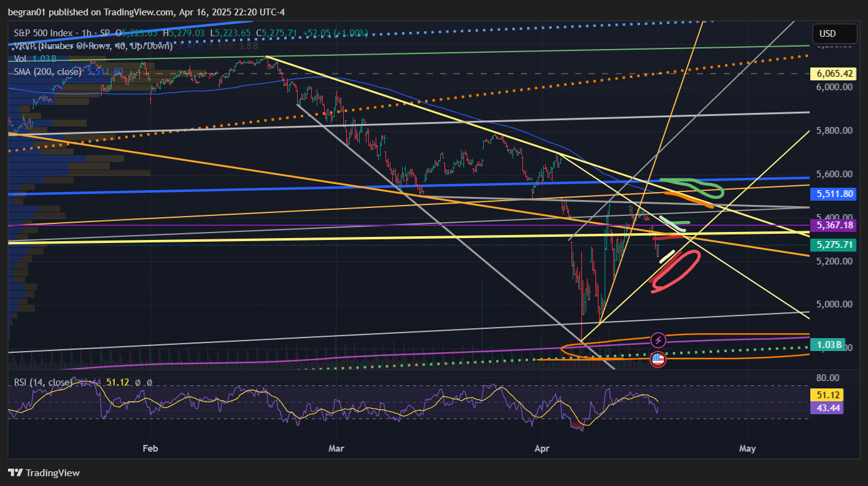
Task: Click the Mar label on time axis
Action: pyautogui.click(x=336, y=449)
